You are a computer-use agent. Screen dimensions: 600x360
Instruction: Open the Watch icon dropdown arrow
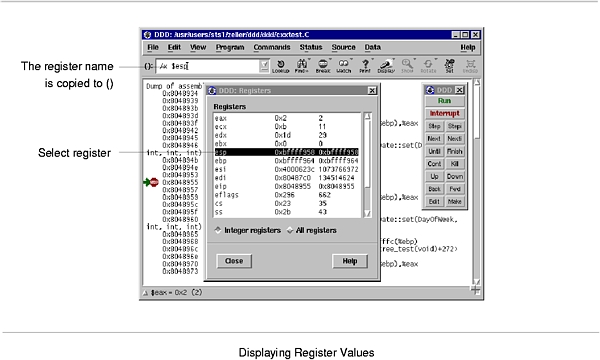pos(351,60)
